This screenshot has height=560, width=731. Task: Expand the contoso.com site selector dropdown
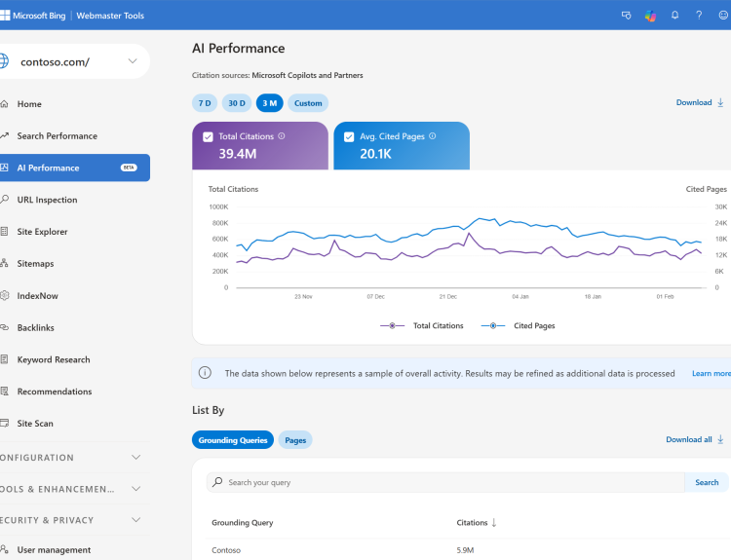coord(134,61)
